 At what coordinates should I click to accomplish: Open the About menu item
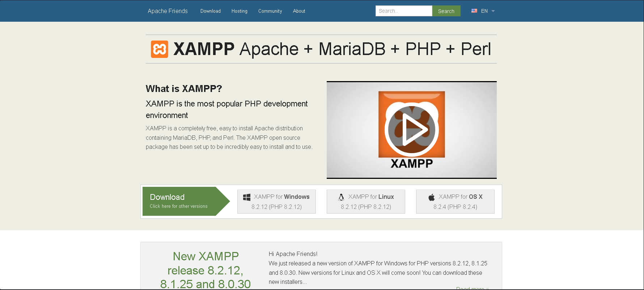[x=299, y=11]
